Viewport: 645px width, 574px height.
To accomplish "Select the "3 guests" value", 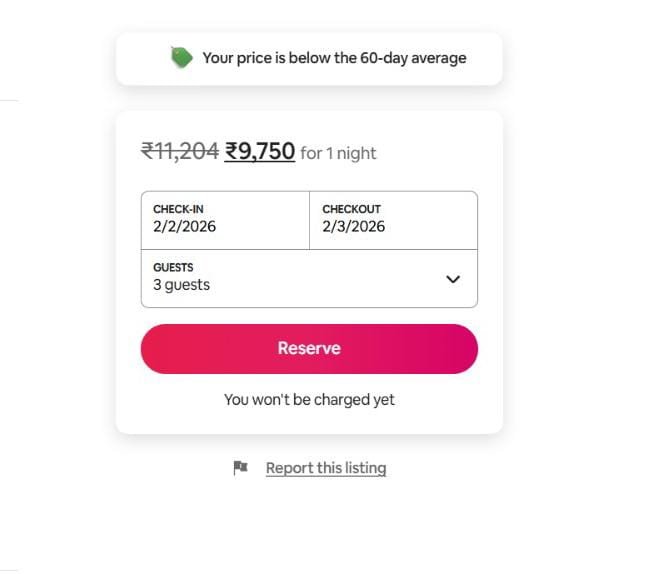I will pos(181,285).
